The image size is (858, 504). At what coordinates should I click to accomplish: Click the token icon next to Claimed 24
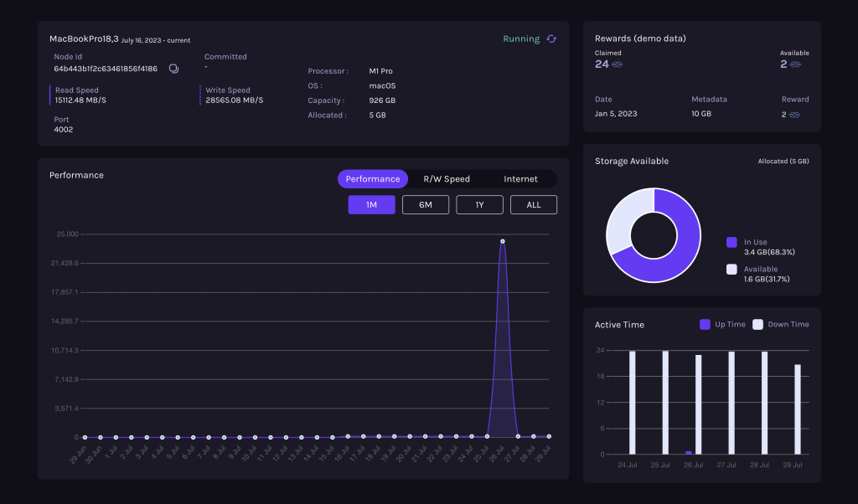pos(618,64)
